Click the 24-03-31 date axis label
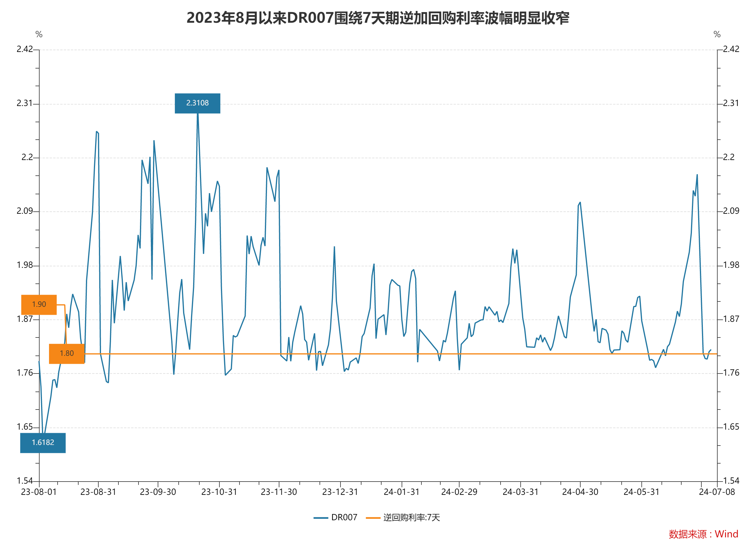The width and height of the screenshot is (756, 548). coord(521,492)
